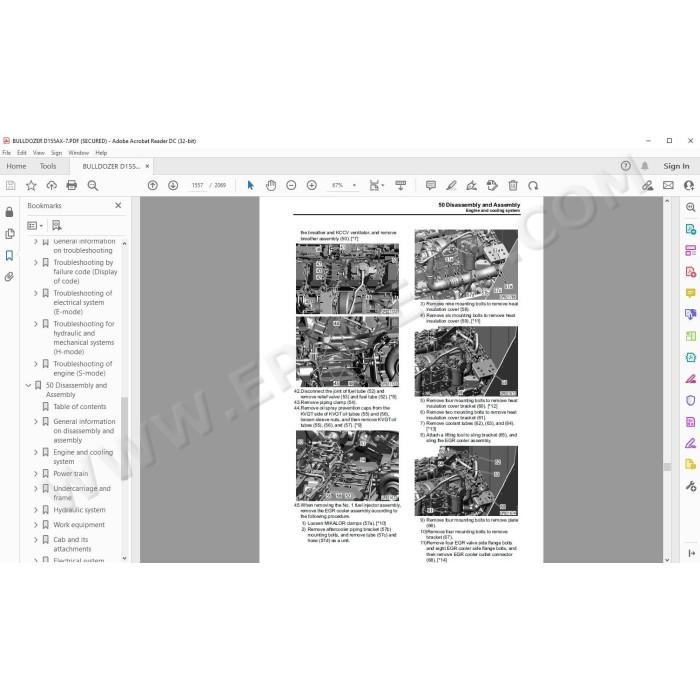The height and width of the screenshot is (700, 700).
Task: Expand the Hydraulic system bookmark
Action: 36,510
